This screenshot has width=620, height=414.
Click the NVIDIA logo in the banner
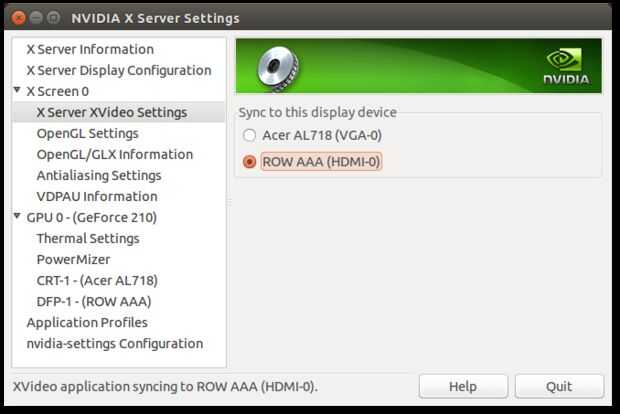[566, 66]
